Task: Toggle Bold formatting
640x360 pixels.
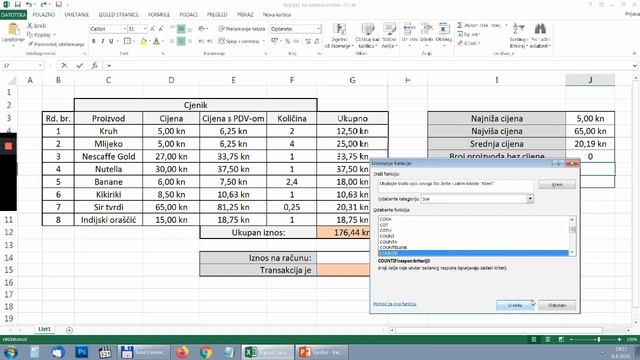Action: click(x=93, y=41)
